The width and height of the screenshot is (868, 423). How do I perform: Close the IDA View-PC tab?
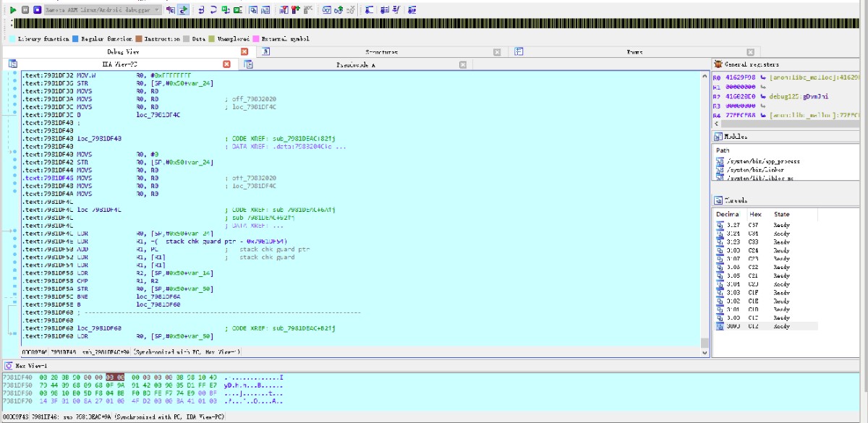click(x=226, y=64)
